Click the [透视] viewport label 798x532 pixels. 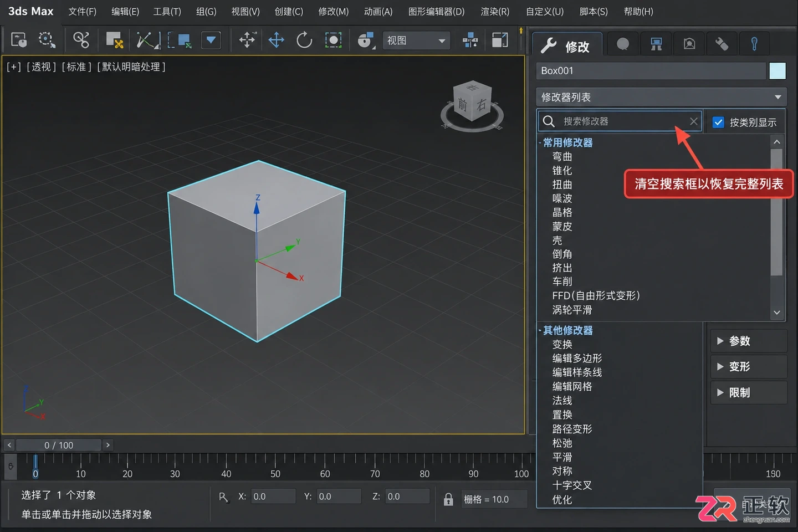[42, 67]
